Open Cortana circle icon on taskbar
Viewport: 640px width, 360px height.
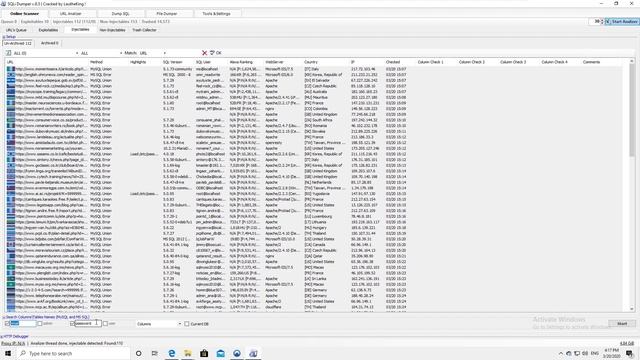coord(139,353)
